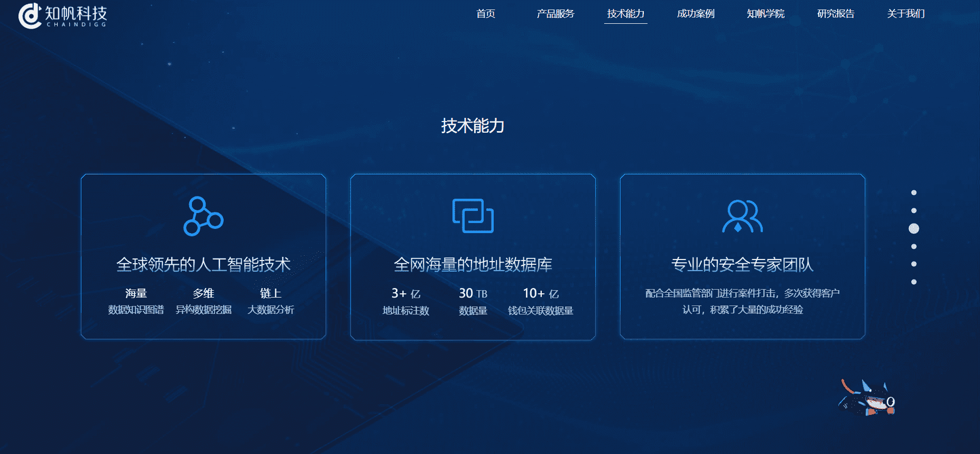The image size is (980, 454).
Task: Click the 多维 label in AI card
Action: 204,293
